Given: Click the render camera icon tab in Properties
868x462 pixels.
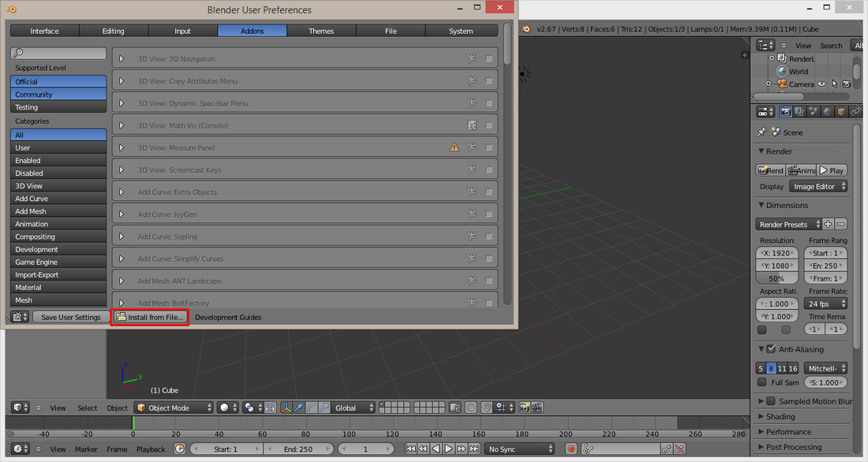Looking at the screenshot, I should pos(785,112).
